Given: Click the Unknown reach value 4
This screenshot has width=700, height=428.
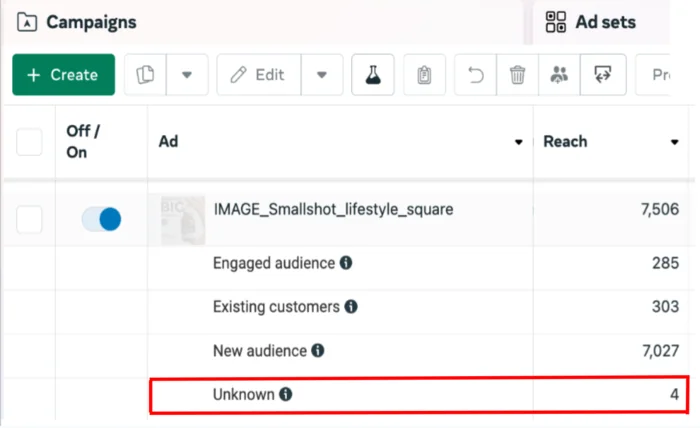Looking at the screenshot, I should (674, 395).
